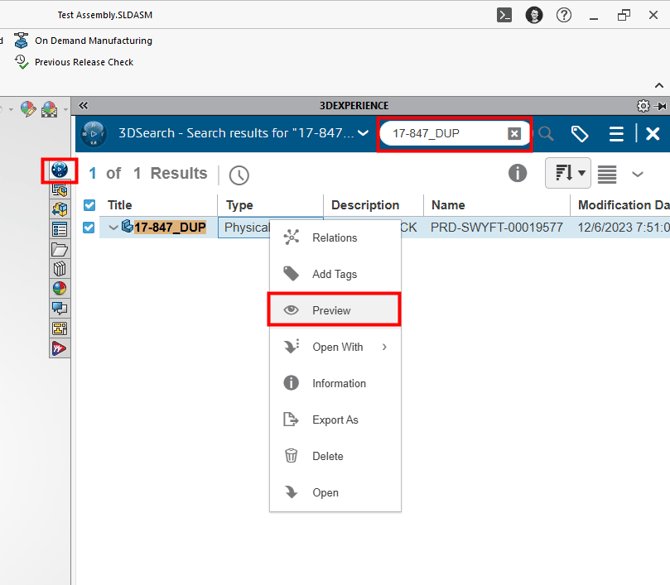Open the Appearances color ball tab
Image resolution: width=670 pixels, height=585 pixels.
(59, 288)
